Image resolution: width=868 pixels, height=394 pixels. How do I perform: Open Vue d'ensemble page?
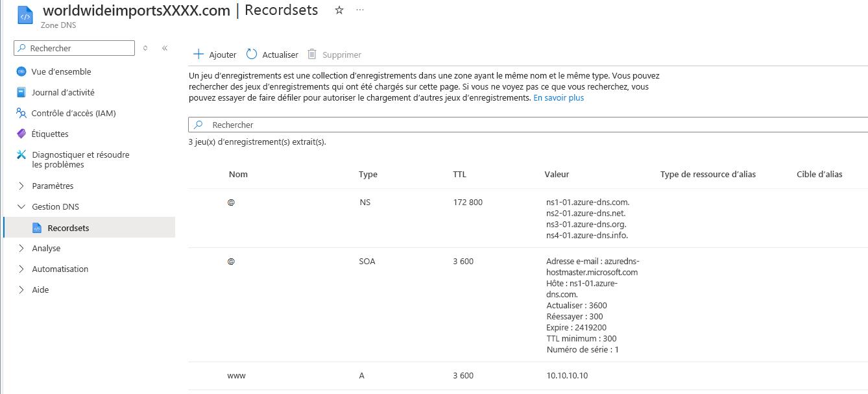click(x=61, y=71)
